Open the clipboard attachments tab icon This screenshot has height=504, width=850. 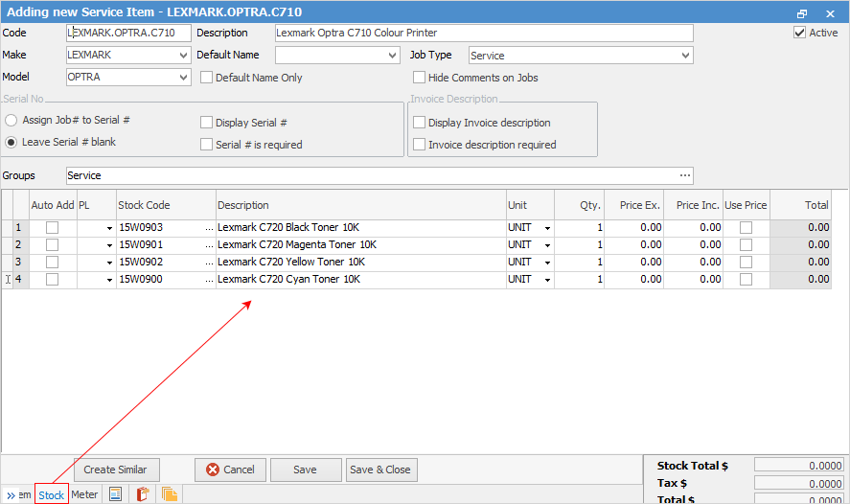click(x=143, y=494)
